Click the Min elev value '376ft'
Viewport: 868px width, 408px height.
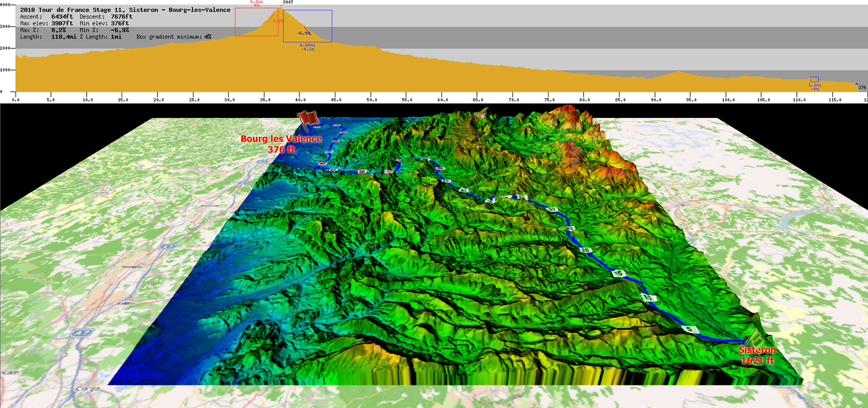[120, 23]
